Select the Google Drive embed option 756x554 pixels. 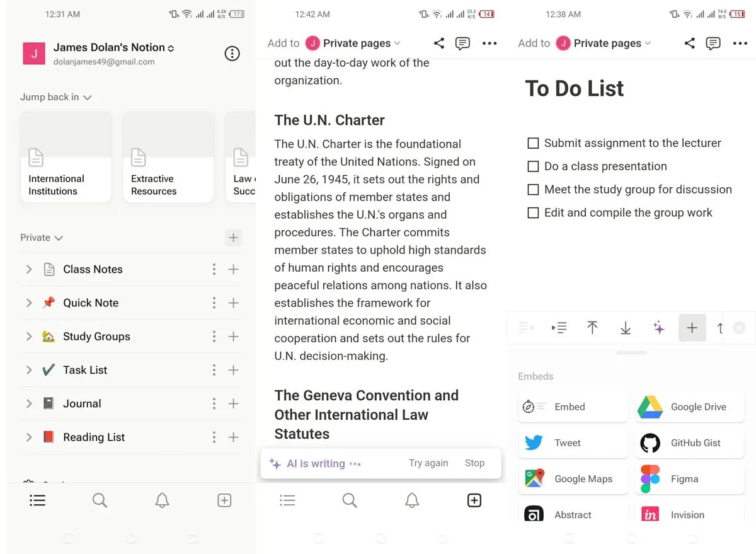(x=689, y=407)
